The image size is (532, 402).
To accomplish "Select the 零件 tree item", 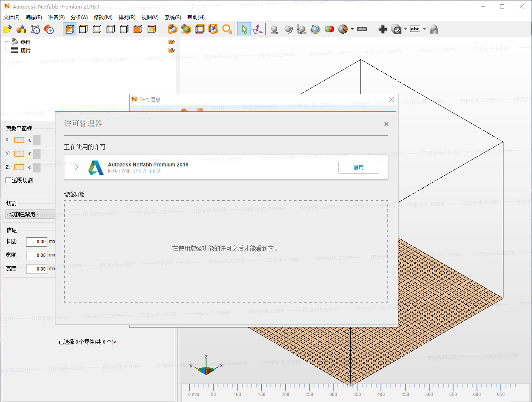I will pos(26,42).
